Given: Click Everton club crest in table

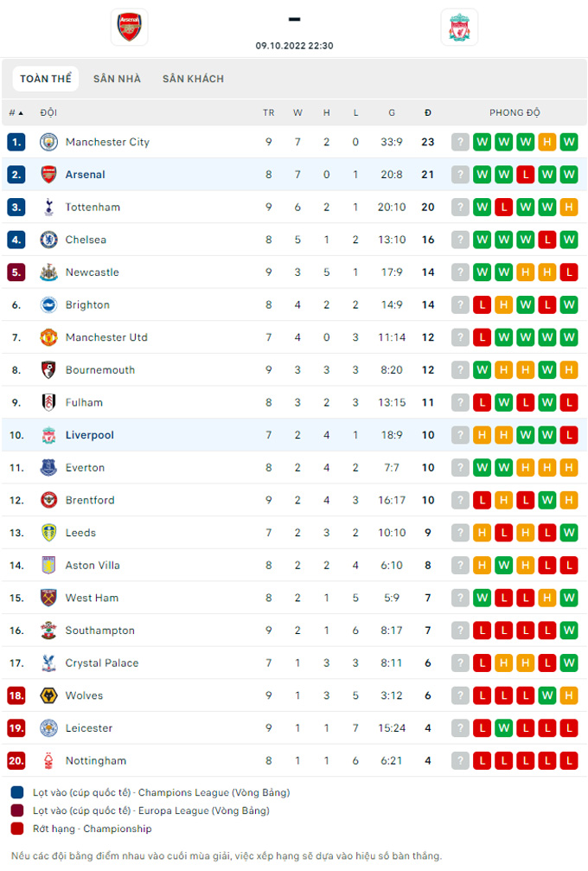Looking at the screenshot, I should click(x=48, y=468).
